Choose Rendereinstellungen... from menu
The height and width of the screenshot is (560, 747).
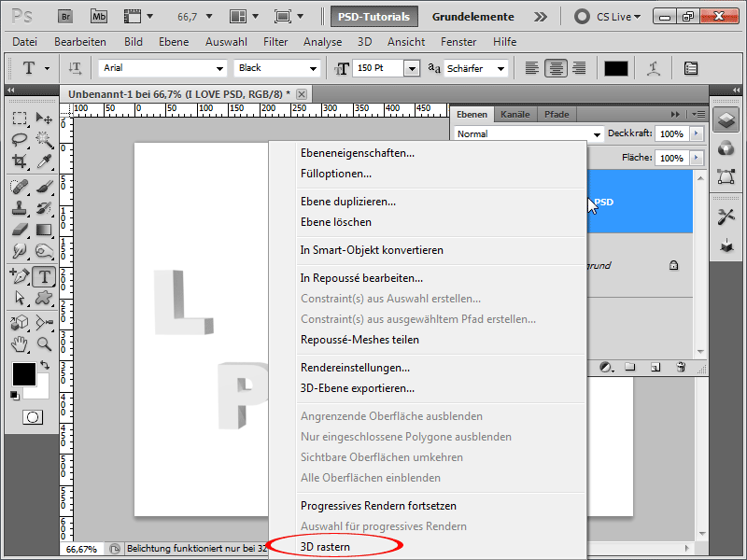point(355,368)
